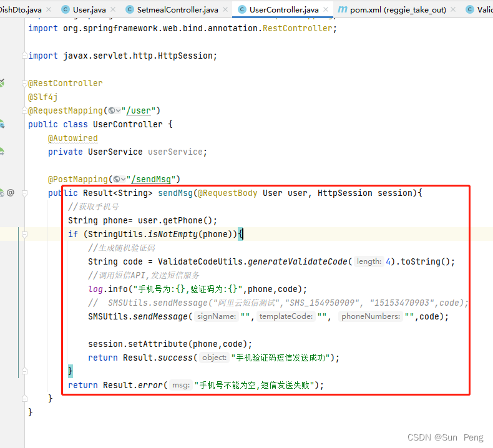Click the closing fold marker of sendMsg method
Screen dimensions: 493x448
24,399
